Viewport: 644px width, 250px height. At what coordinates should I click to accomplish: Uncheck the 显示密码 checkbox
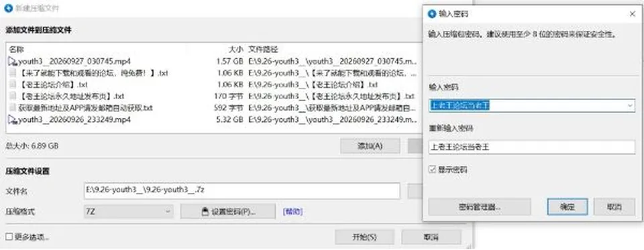click(432, 169)
